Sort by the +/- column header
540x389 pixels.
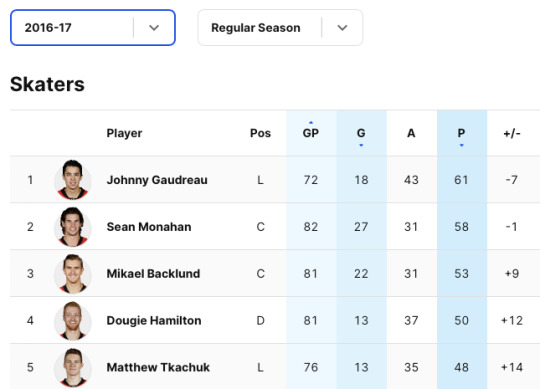pyautogui.click(x=512, y=133)
